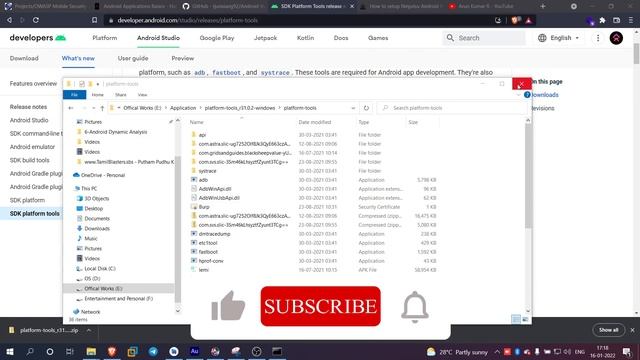Refresh the File Explorer folder view
This screenshot has width=640, height=360.
pos(366,108)
